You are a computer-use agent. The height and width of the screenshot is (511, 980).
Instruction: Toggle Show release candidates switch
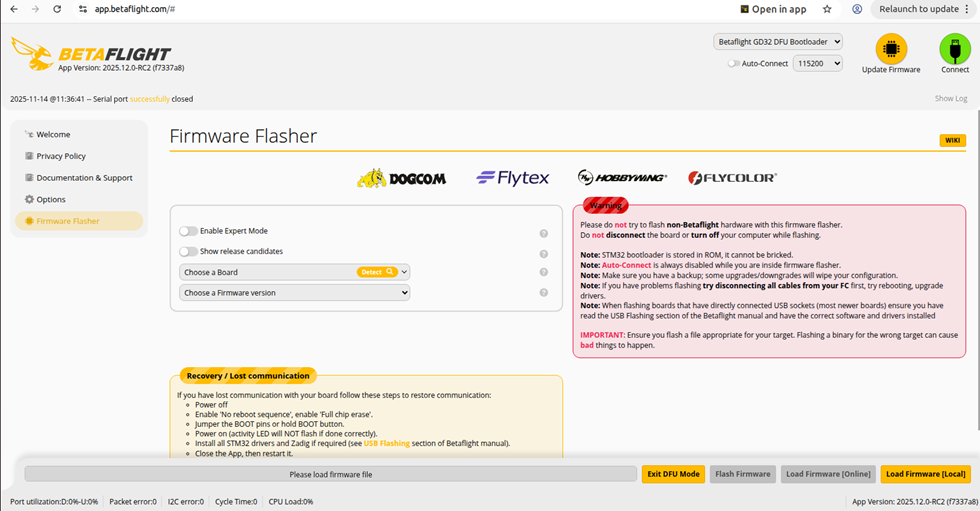point(188,251)
